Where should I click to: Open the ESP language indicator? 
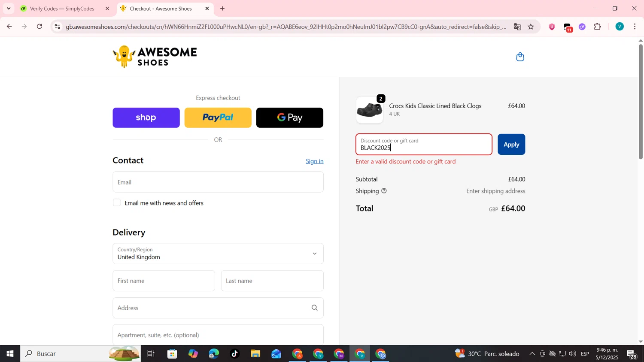click(585, 354)
